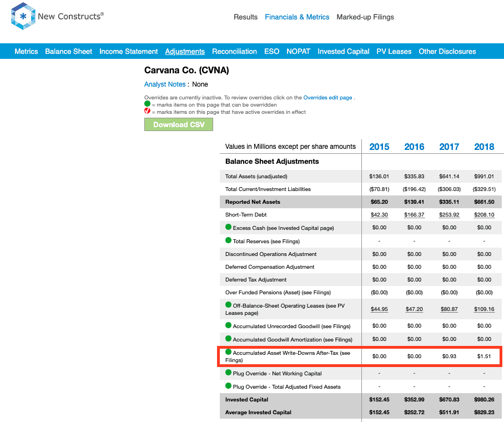
Task: Click green override dot for Excess Cash
Action: (229, 227)
